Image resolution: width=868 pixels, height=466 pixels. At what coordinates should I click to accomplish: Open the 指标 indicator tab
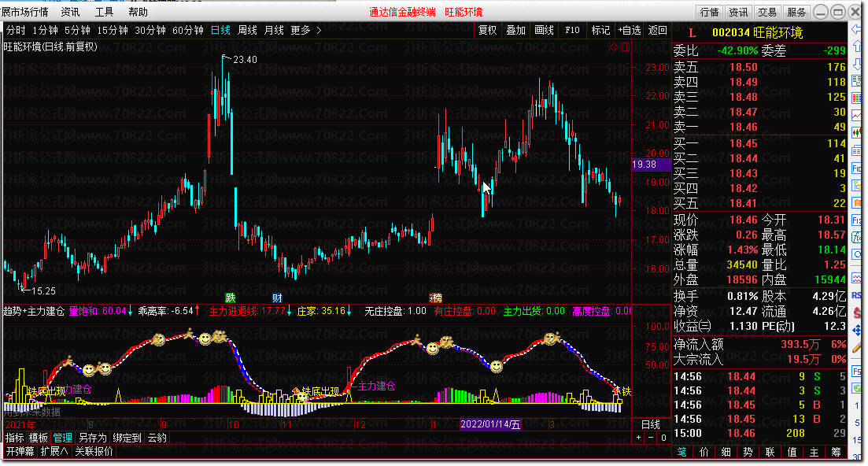(15, 438)
